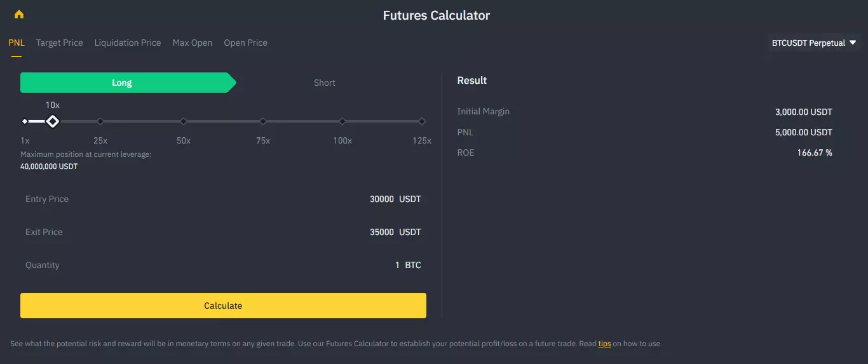Go to the Max Open tab
This screenshot has width=868, height=364.
tap(192, 43)
